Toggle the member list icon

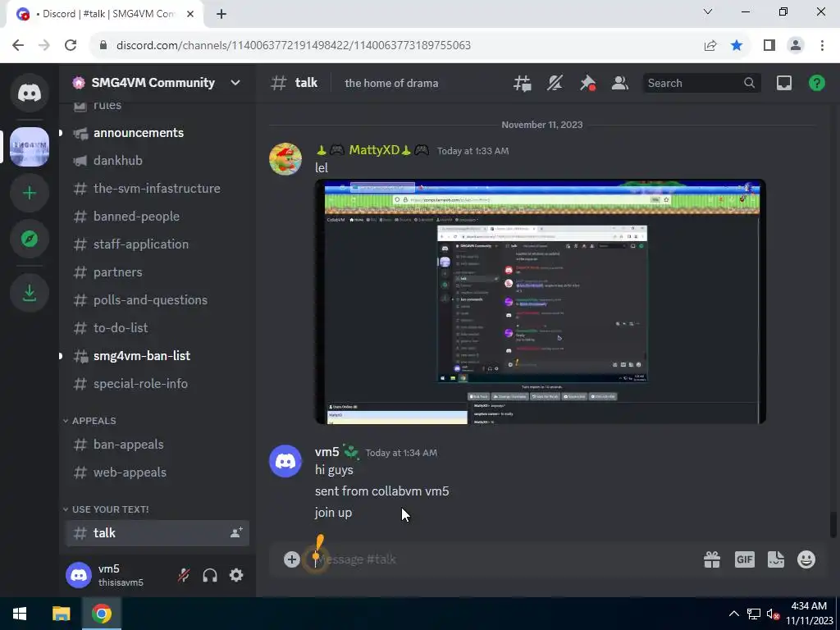620,83
